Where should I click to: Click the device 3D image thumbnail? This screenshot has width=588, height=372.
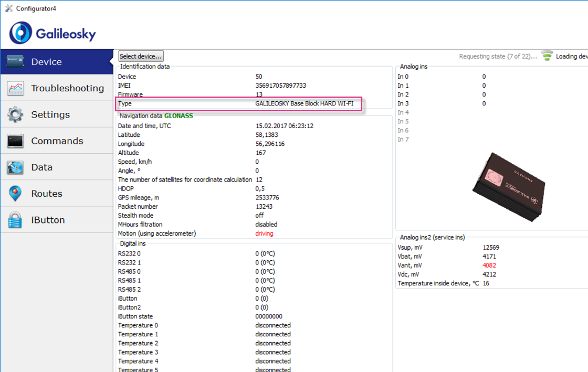click(x=509, y=187)
